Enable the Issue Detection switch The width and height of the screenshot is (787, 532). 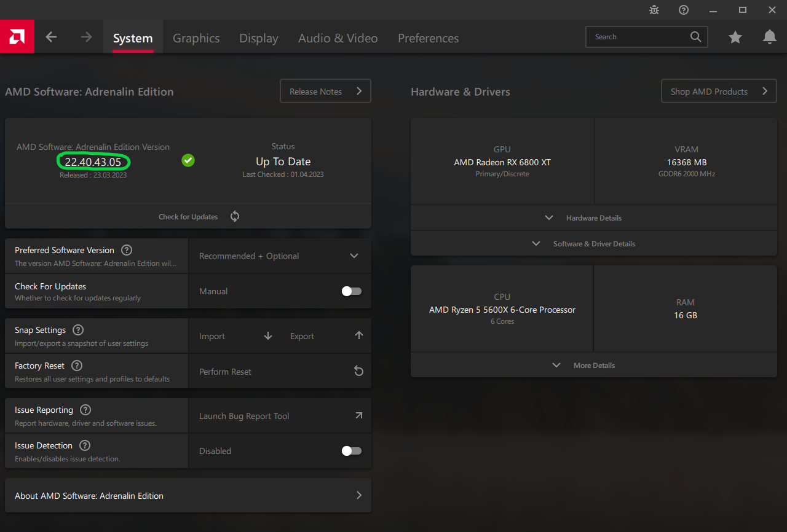click(352, 451)
